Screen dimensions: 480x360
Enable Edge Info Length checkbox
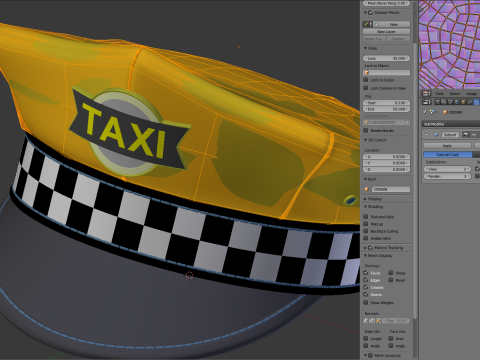(366, 339)
